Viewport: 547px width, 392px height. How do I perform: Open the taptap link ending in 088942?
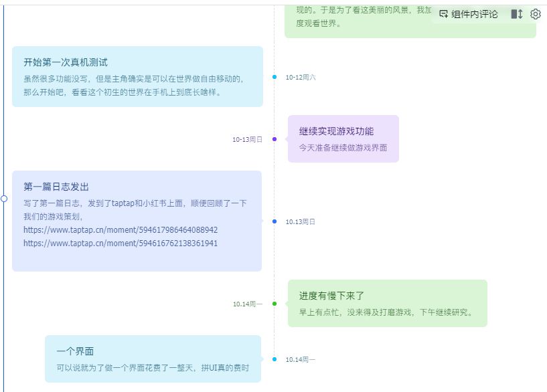coord(121,230)
